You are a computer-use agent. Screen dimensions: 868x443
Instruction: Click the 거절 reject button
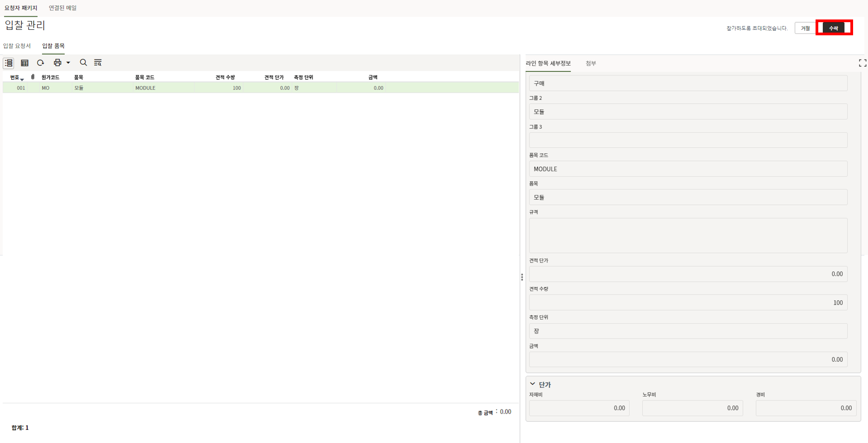point(805,28)
